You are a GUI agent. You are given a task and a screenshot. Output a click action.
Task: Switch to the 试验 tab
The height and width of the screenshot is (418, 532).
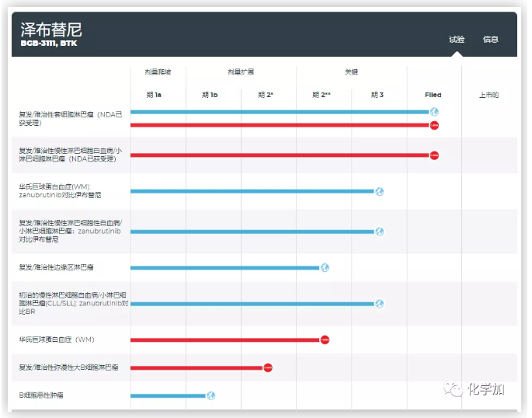[457, 40]
